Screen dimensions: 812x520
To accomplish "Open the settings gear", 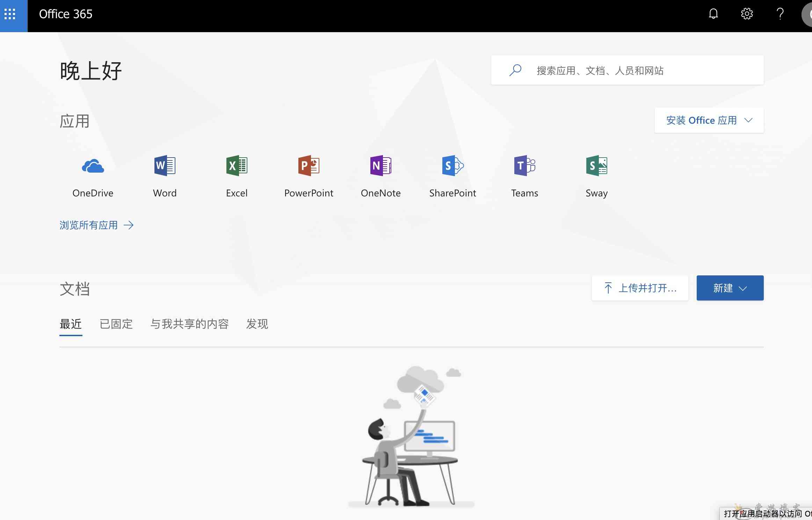I will (747, 14).
